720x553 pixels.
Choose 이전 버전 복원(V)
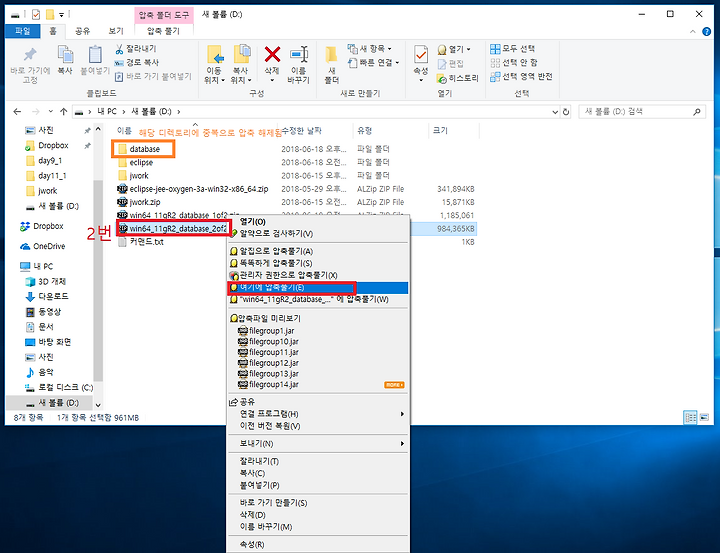(x=318, y=426)
